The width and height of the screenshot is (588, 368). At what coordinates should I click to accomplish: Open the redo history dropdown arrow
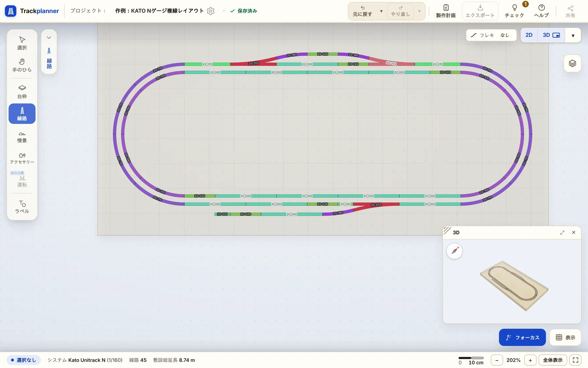[419, 11]
